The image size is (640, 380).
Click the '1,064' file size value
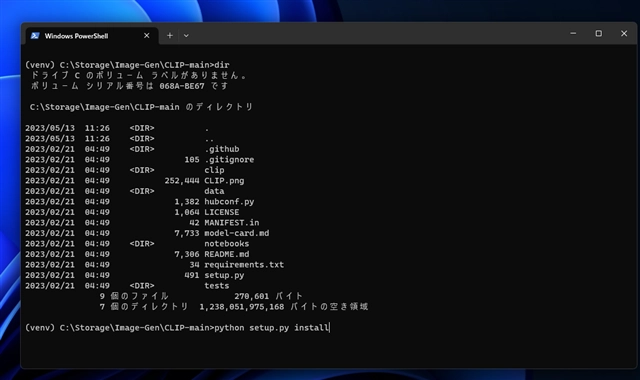pyautogui.click(x=187, y=212)
